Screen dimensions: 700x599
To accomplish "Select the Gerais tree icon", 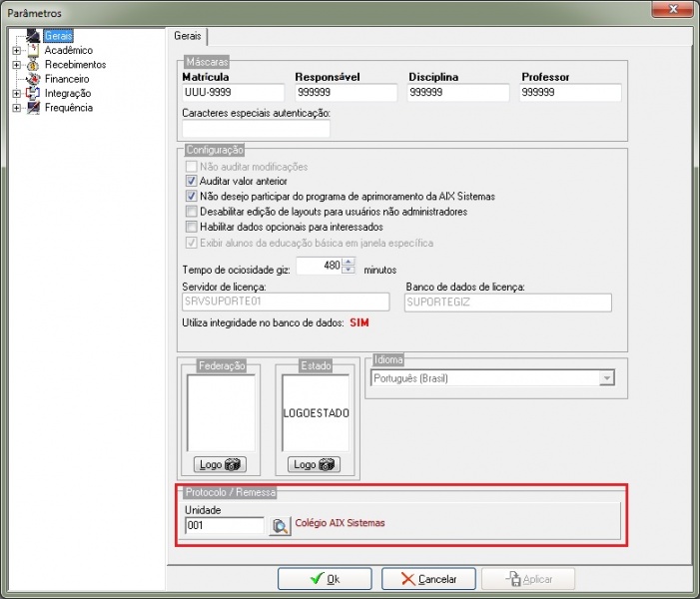I will pyautogui.click(x=33, y=36).
